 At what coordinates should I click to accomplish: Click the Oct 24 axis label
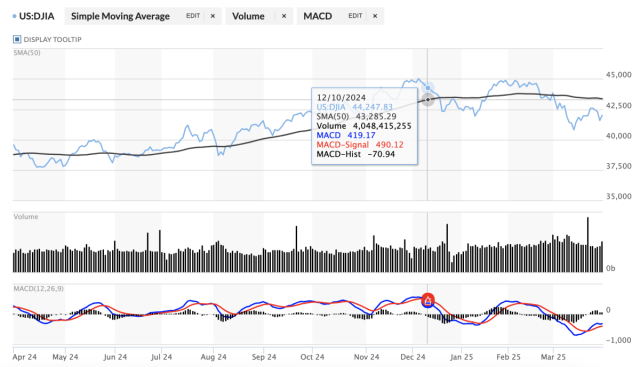[312, 357]
